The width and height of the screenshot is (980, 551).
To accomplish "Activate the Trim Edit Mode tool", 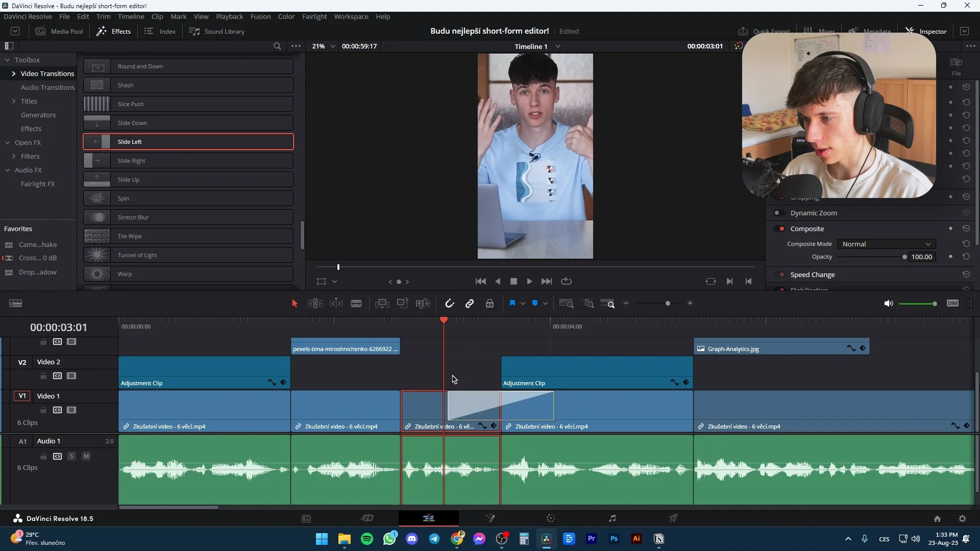I will [315, 304].
